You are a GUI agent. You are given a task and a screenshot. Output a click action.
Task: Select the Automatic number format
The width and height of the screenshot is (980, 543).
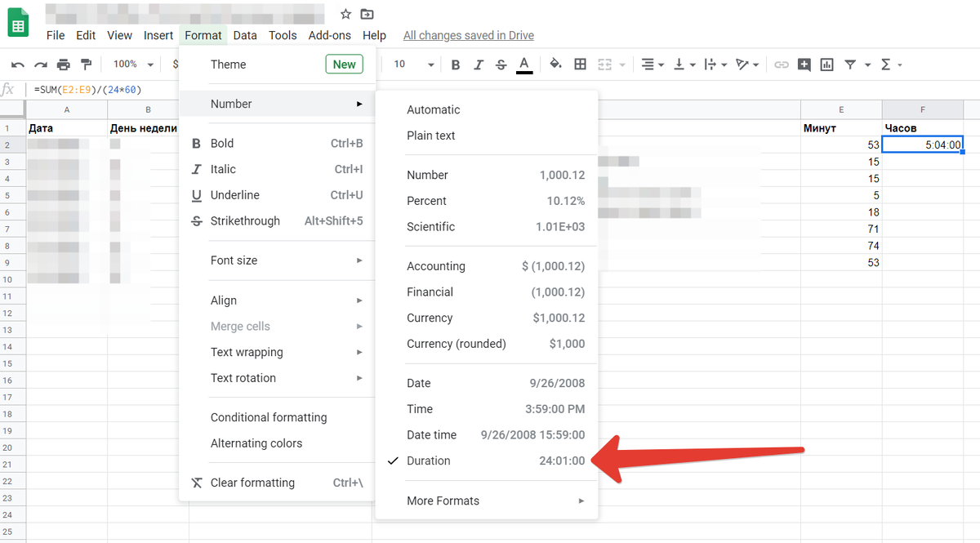tap(487, 109)
